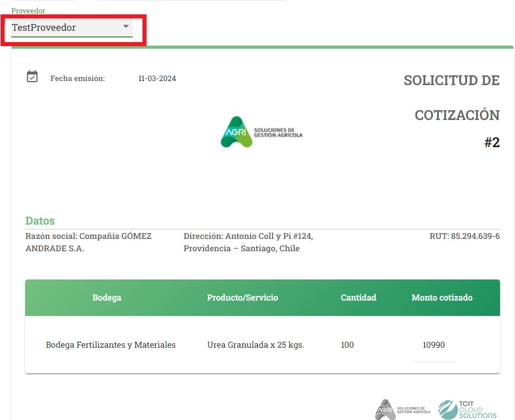Click the quotation number #2
Screen dimensions: 515x420
[492, 143]
